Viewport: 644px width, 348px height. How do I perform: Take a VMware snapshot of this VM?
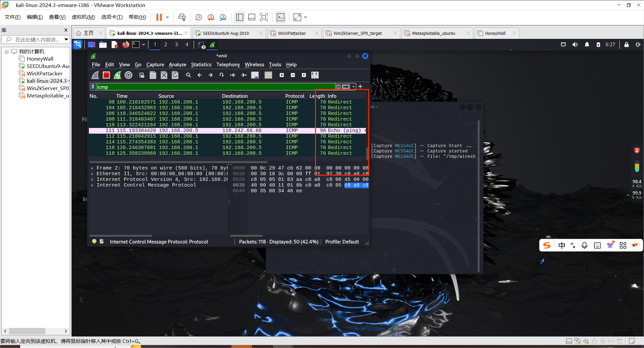(199, 17)
